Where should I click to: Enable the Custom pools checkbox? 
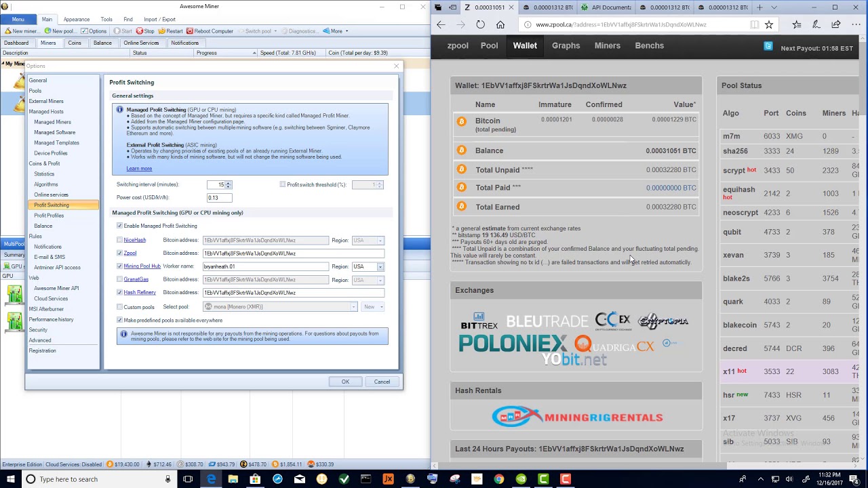pyautogui.click(x=120, y=307)
